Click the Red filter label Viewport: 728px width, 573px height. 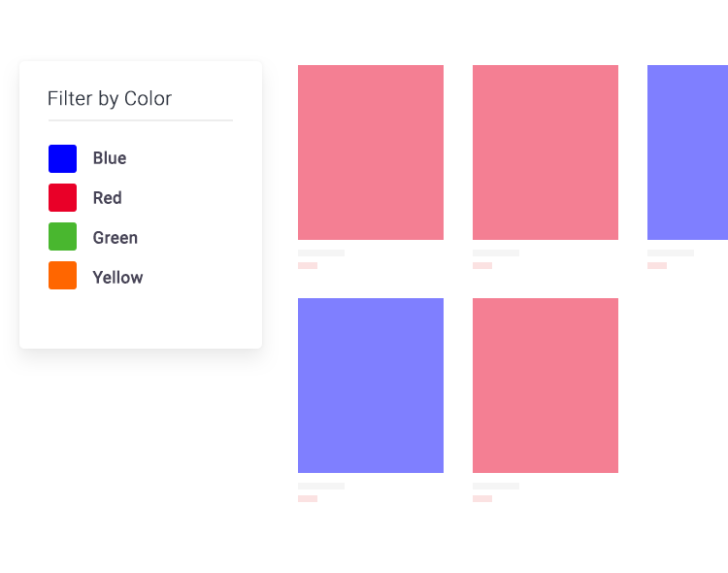coord(108,198)
